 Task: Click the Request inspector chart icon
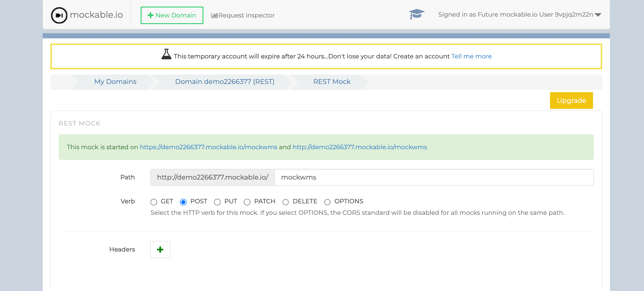tap(214, 15)
